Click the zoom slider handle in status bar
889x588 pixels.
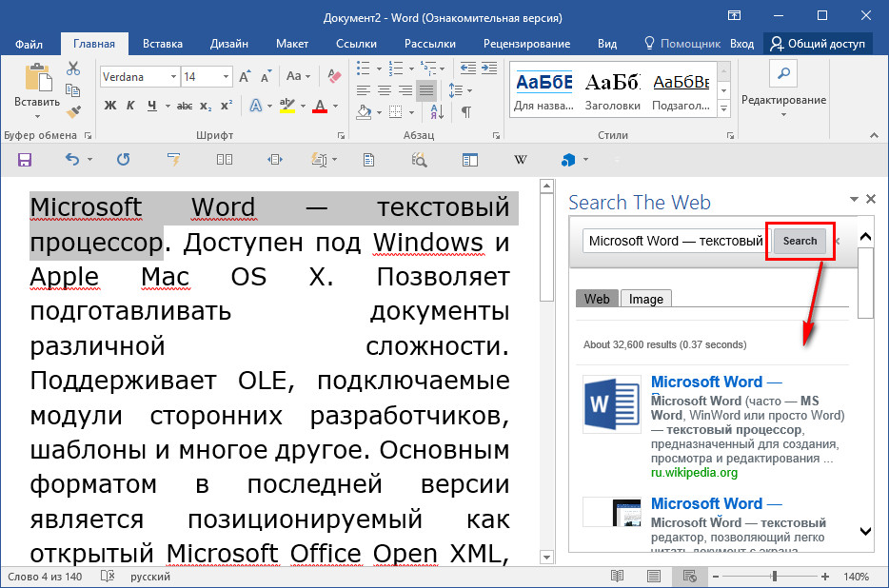click(x=774, y=577)
